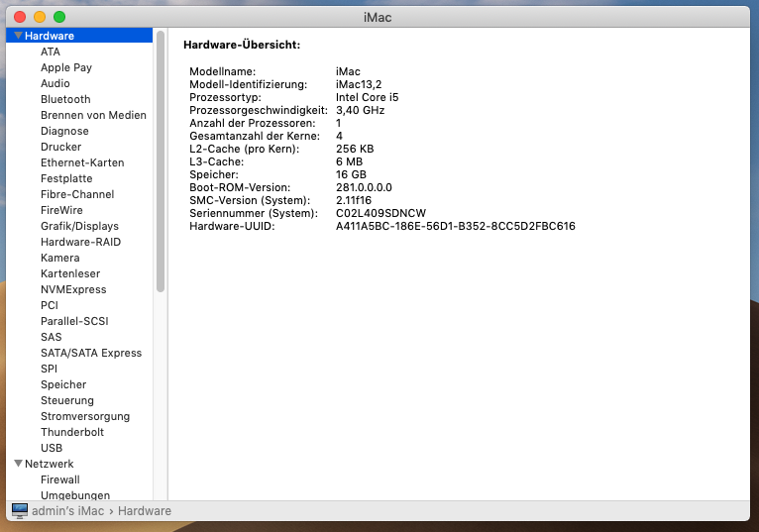Click the iMac computer icon in path bar

click(20, 511)
